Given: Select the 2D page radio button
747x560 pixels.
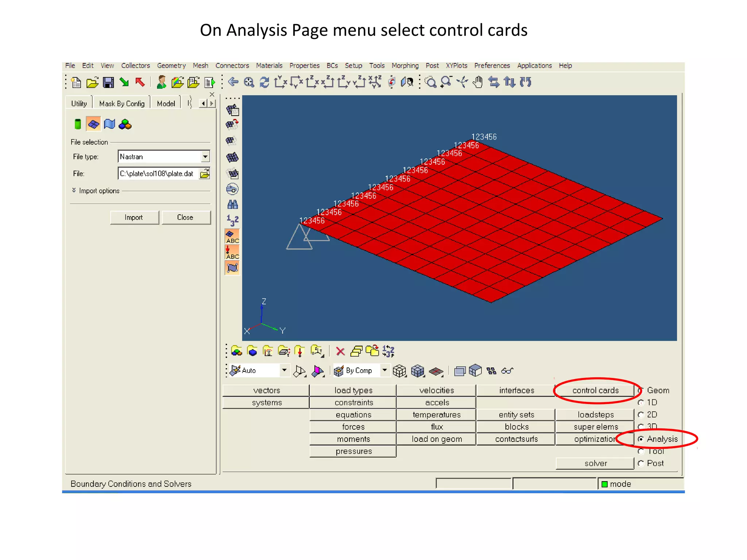Looking at the screenshot, I should [x=641, y=415].
